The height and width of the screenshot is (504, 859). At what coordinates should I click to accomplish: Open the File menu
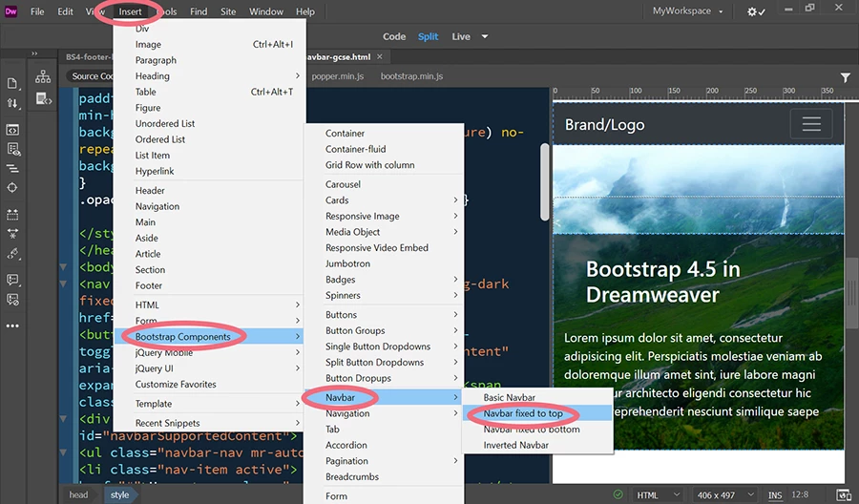[x=37, y=11]
